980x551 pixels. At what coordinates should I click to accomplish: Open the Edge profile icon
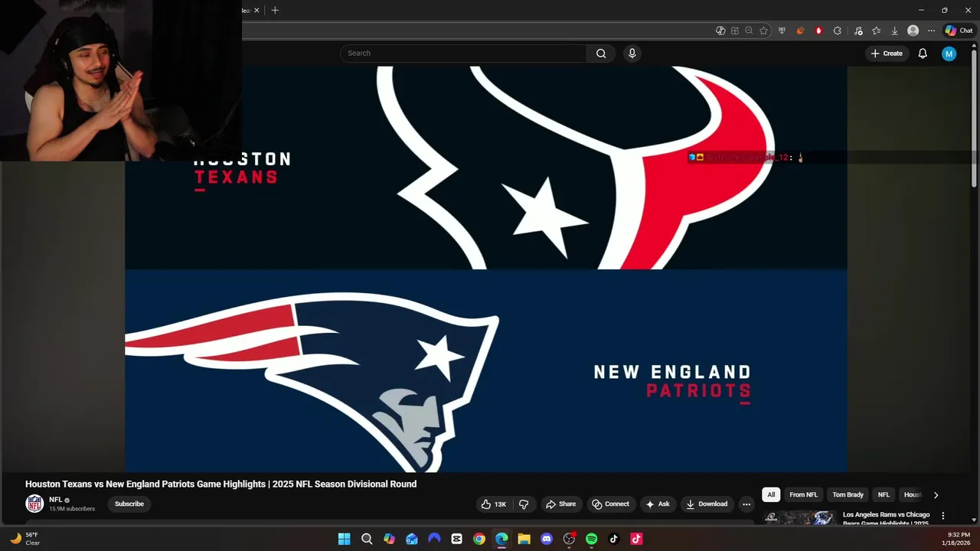913,31
